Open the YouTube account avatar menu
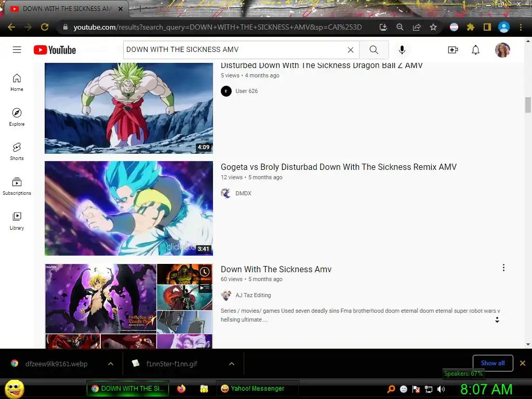This screenshot has width=532, height=399. (502, 50)
